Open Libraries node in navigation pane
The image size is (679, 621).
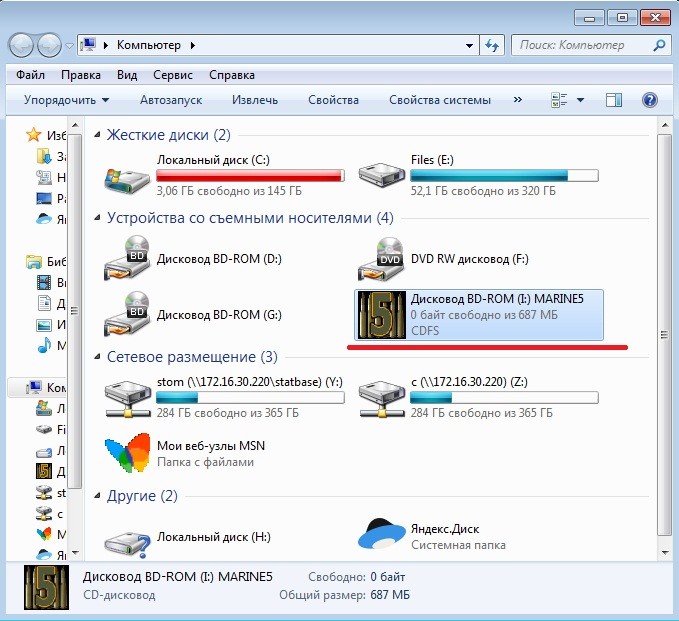click(x=33, y=262)
